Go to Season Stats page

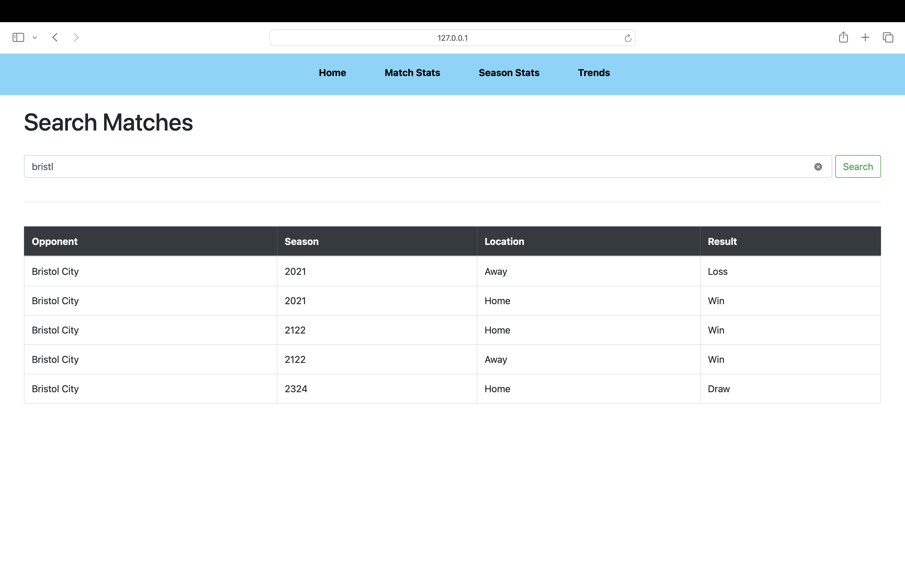pos(509,73)
